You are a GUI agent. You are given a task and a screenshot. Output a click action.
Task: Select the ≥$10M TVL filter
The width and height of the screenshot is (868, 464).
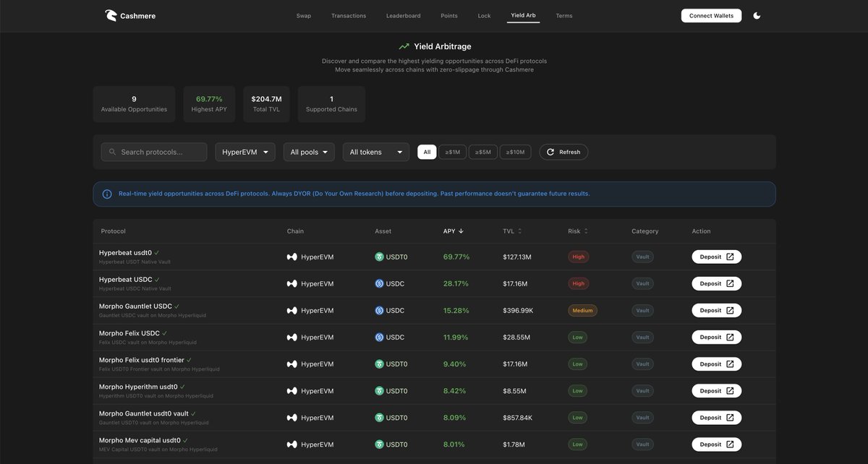(x=516, y=152)
